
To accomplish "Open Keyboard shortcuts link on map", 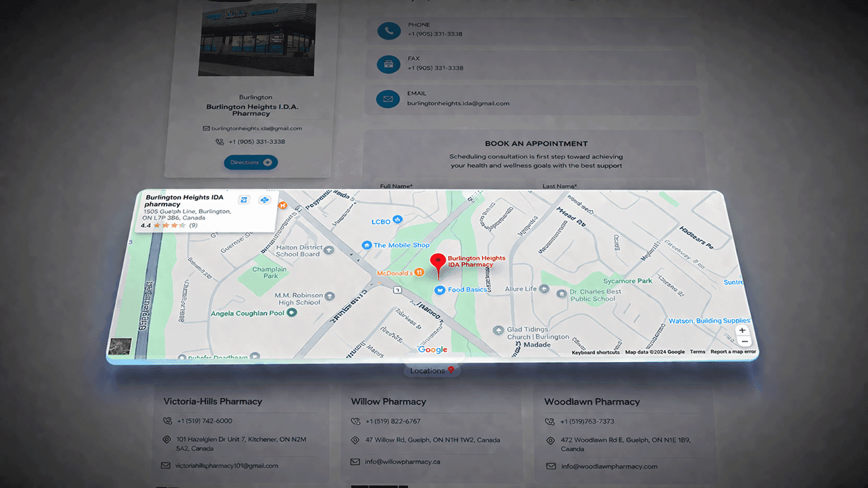I will 596,352.
